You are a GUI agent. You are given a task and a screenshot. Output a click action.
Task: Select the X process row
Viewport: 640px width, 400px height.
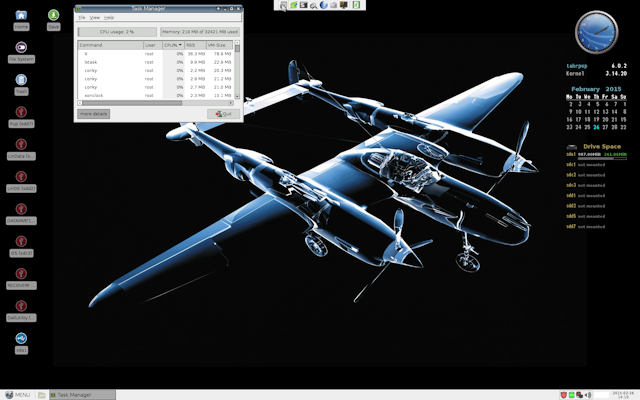156,54
